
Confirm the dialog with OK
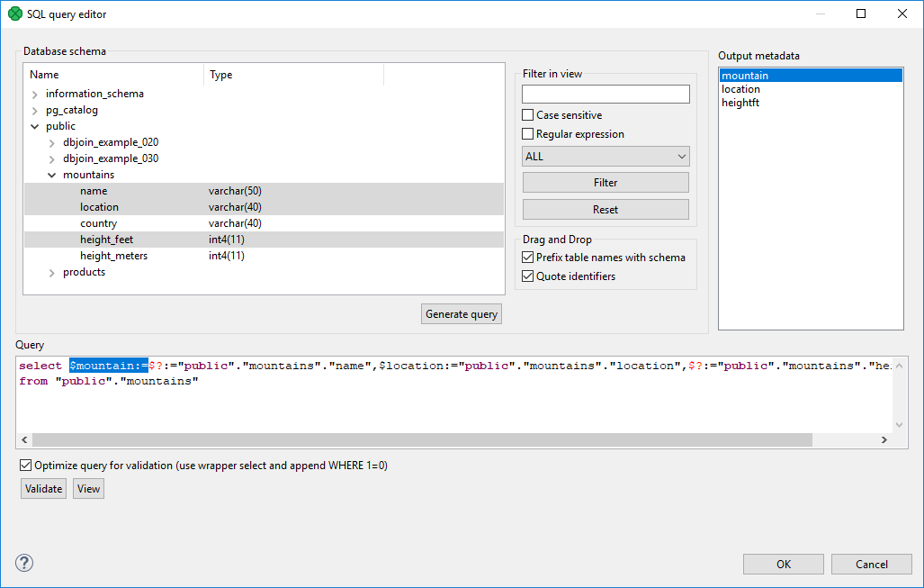[x=782, y=564]
